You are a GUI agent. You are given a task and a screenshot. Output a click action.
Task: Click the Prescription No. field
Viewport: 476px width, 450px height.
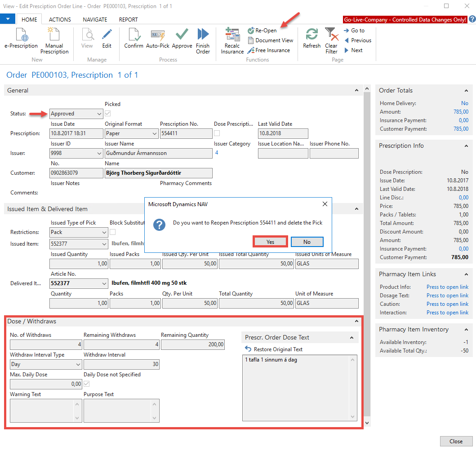186,133
